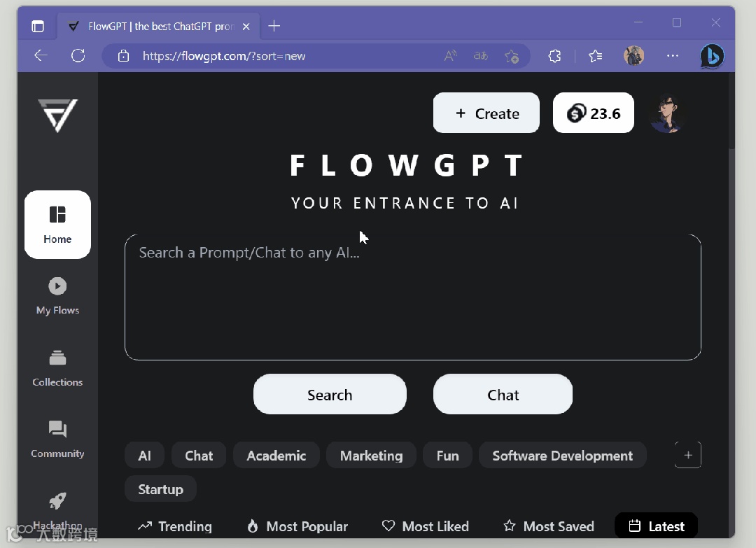This screenshot has height=548, width=756.
Task: Select the AI category tag
Action: click(x=145, y=456)
